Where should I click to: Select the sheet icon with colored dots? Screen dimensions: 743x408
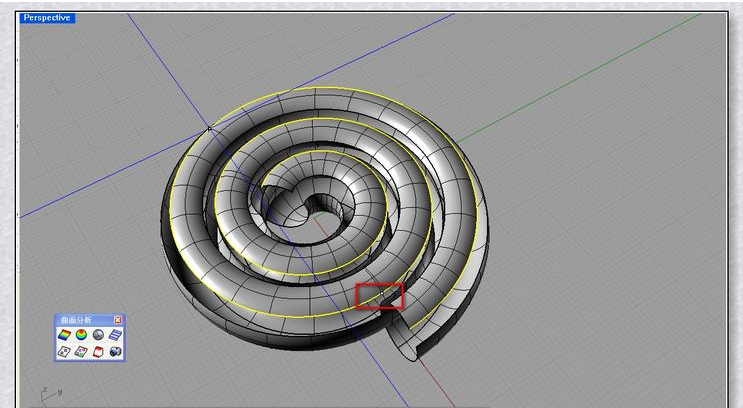coord(82,352)
